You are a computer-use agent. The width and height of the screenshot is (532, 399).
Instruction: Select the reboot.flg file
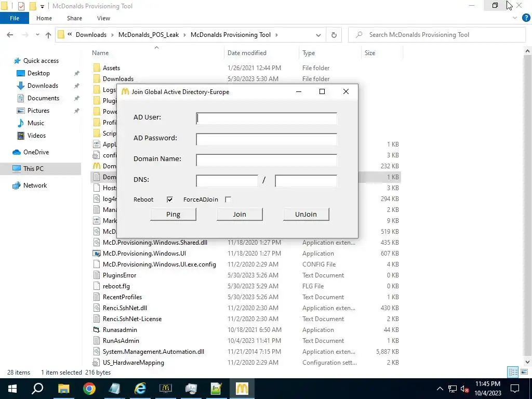click(116, 286)
